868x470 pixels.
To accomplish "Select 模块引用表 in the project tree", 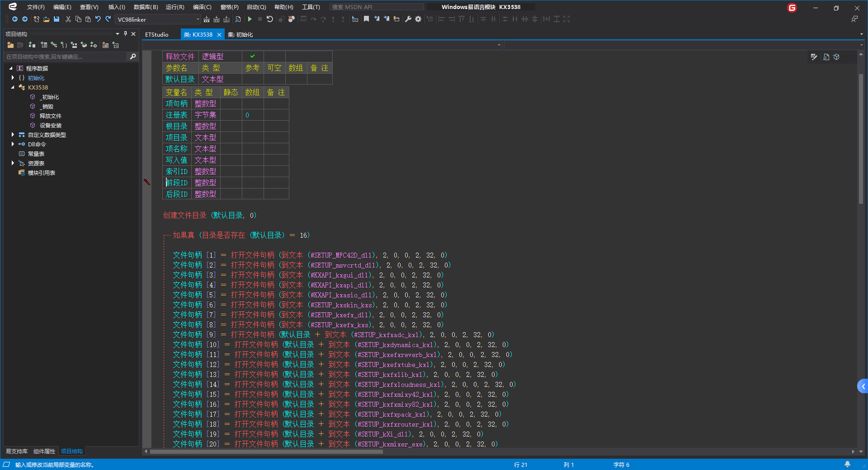I will click(x=42, y=173).
